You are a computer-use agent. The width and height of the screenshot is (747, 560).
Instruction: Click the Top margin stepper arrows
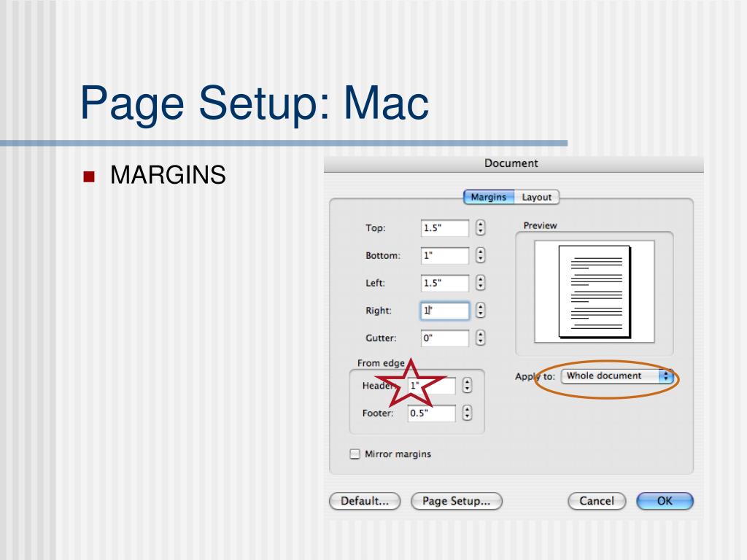point(481,228)
